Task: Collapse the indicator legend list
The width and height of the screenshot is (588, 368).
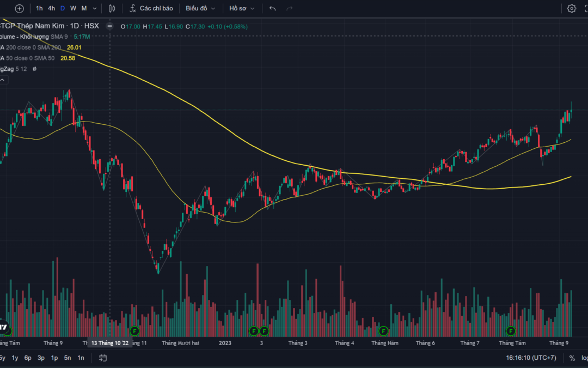Action: pos(2,80)
